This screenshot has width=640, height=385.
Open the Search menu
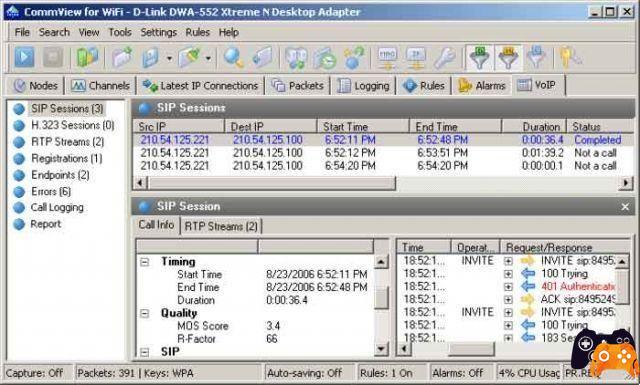(54, 32)
